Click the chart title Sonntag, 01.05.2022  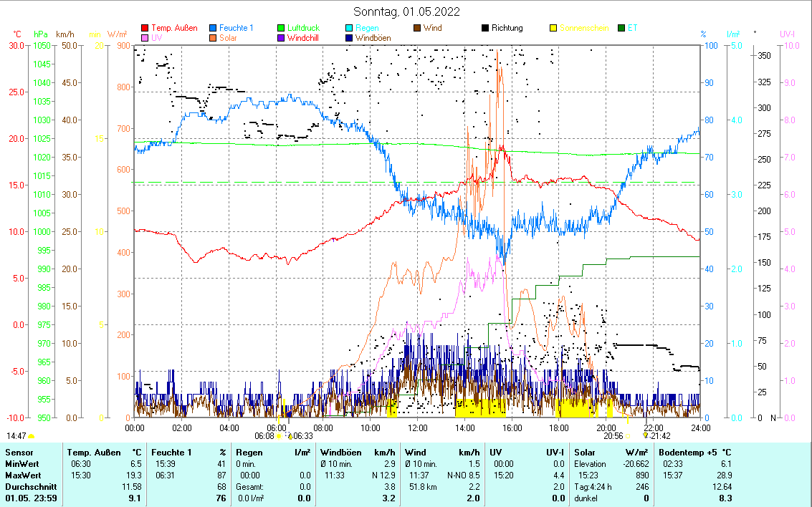click(406, 11)
